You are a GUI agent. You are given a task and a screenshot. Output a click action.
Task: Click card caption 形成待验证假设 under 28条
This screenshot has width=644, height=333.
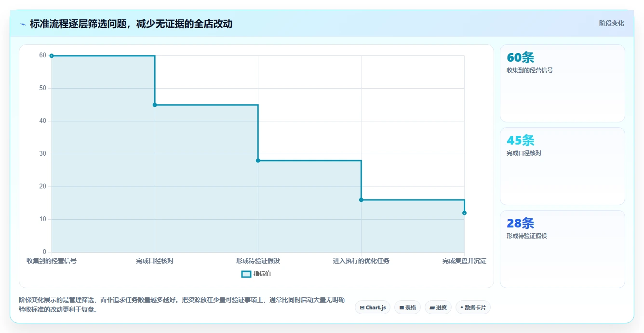(526, 236)
